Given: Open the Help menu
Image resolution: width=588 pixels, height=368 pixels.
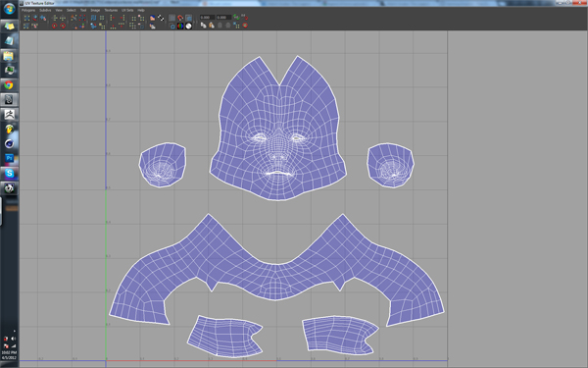Looking at the screenshot, I should point(141,10).
